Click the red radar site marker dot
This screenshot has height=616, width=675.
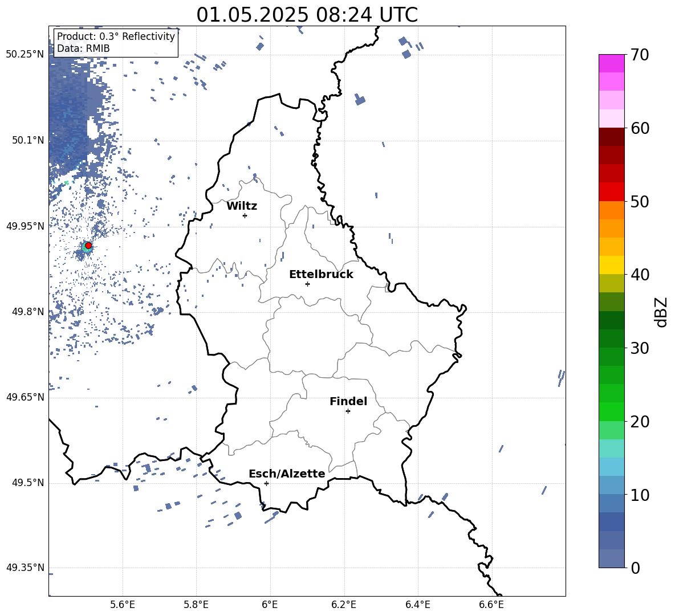88,246
